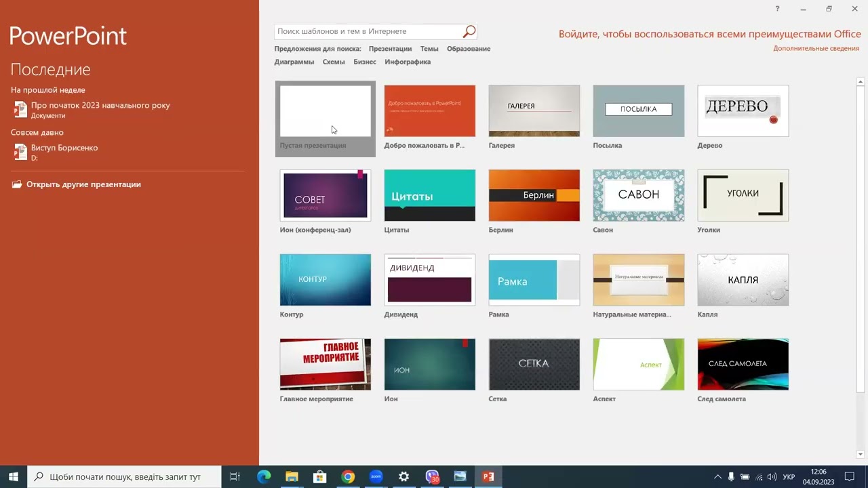Select suggested search Бизнес
The height and width of the screenshot is (488, 868).
(365, 62)
